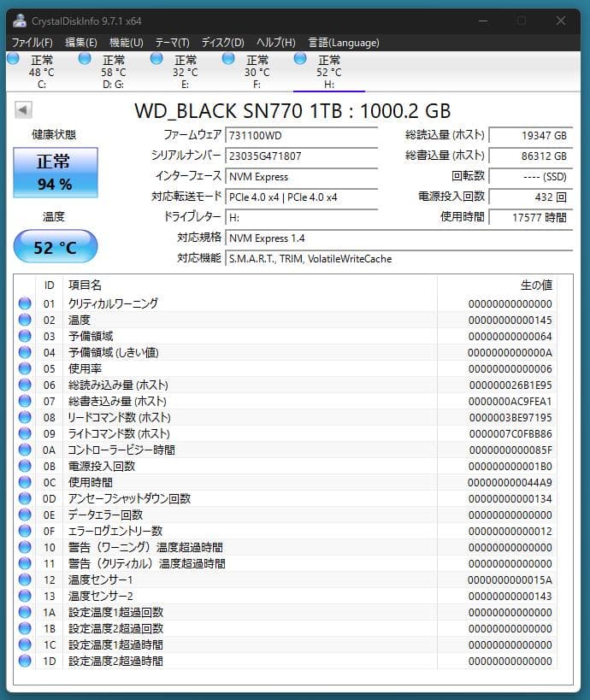Click total host reads value 19347 GB
The image size is (590, 700).
[x=531, y=135]
